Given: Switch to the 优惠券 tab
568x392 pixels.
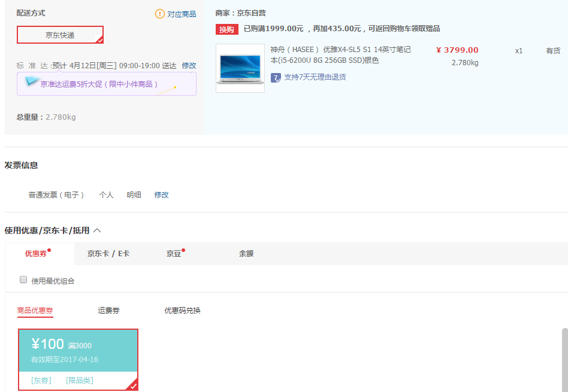Looking at the screenshot, I should (x=39, y=253).
